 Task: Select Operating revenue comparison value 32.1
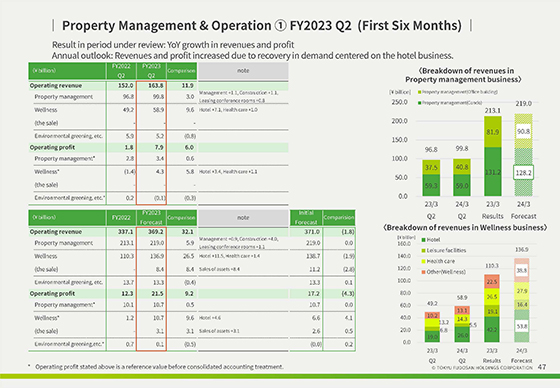pyautogui.click(x=188, y=232)
